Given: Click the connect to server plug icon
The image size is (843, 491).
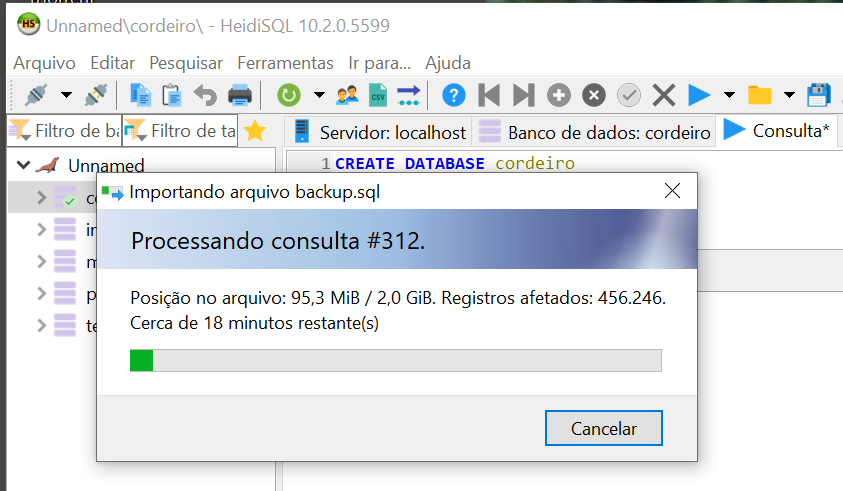Looking at the screenshot, I should [x=36, y=95].
